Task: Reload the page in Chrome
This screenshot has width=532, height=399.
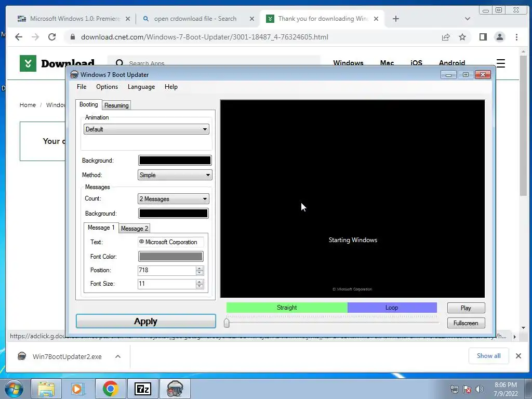Action: [x=52, y=37]
